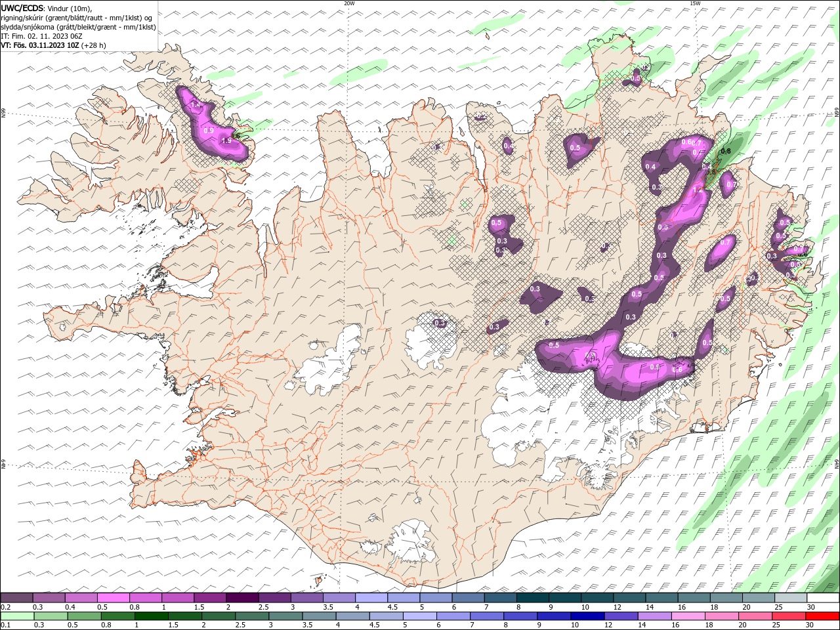Screen dimensions: 840x630
Task: Select the dark mauve 0.2 swatch in upper legend row
Action: (17, 598)
